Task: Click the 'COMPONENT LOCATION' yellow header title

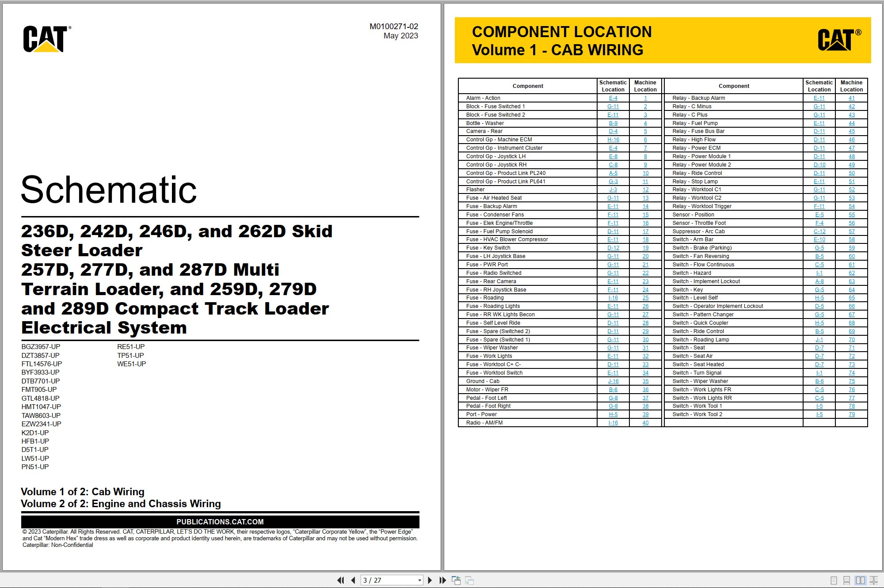Action: click(x=562, y=32)
